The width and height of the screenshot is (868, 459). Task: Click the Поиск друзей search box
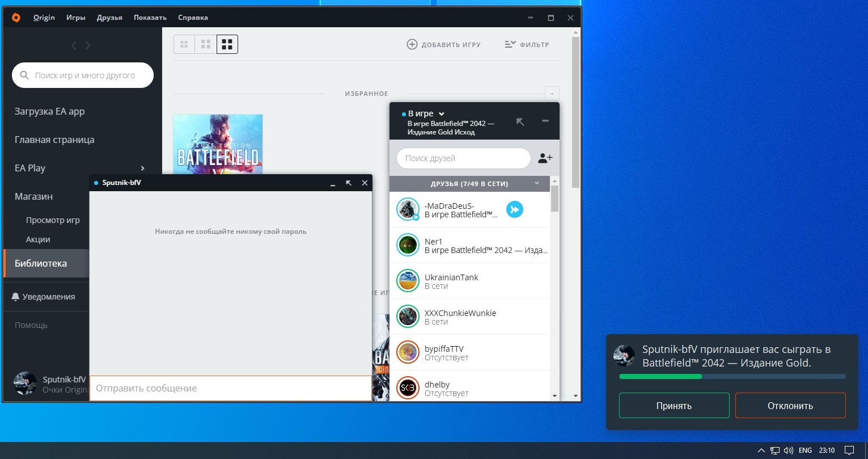463,158
